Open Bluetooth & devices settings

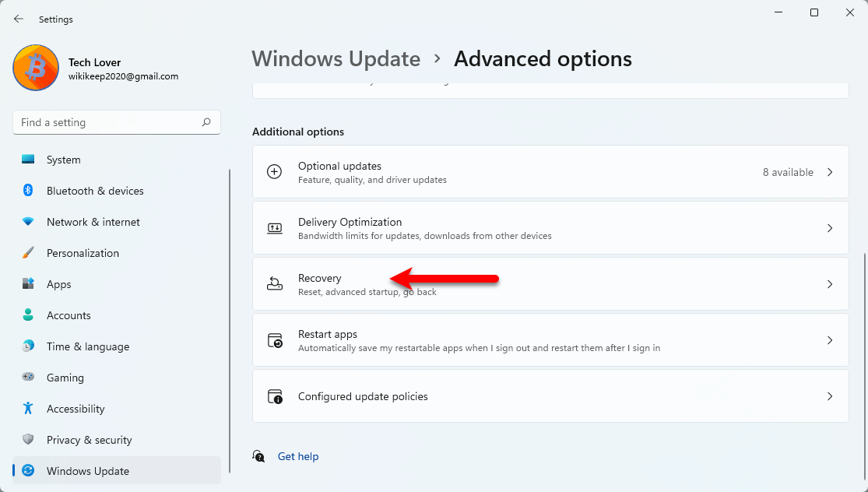tap(117, 191)
